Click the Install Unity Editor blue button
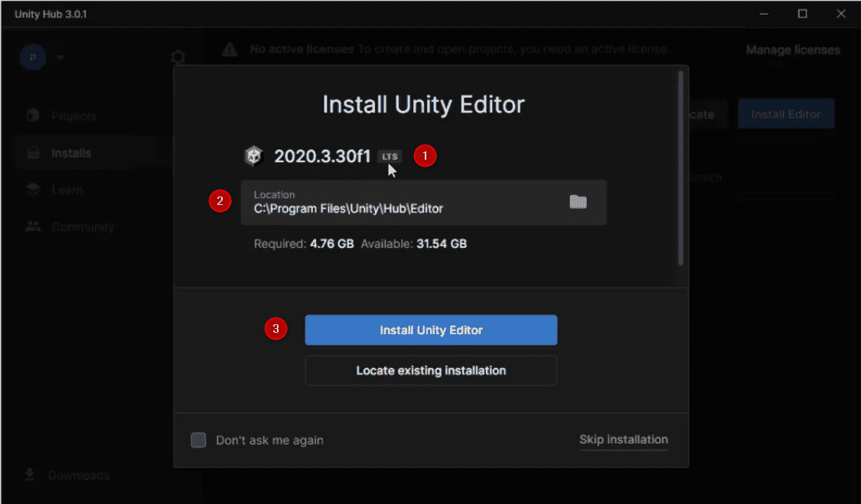Viewport: 861px width, 504px height. click(431, 330)
